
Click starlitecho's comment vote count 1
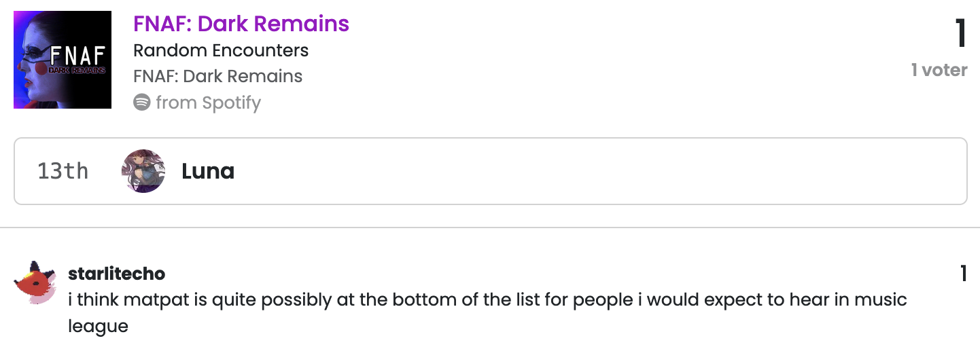(963, 274)
